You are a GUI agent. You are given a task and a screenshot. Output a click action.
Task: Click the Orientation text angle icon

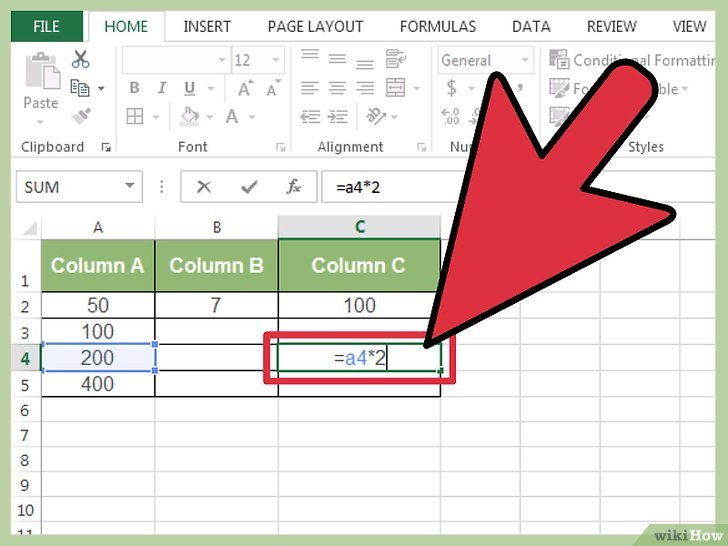click(376, 116)
